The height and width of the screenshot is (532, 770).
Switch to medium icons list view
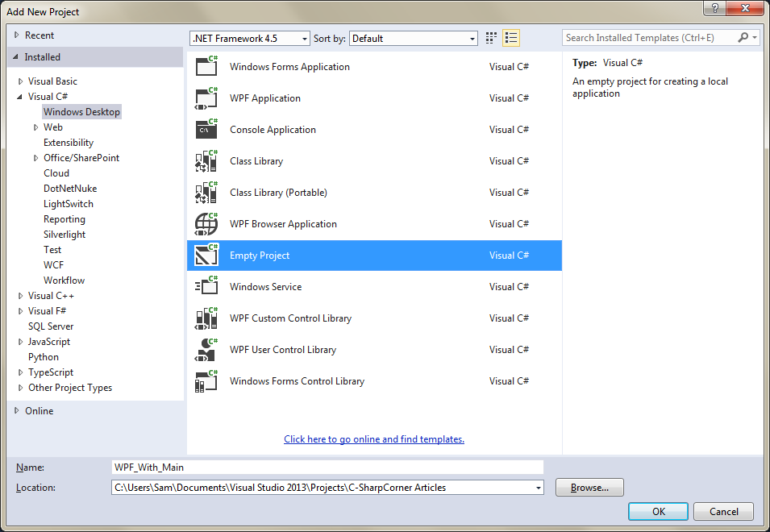[x=511, y=38]
